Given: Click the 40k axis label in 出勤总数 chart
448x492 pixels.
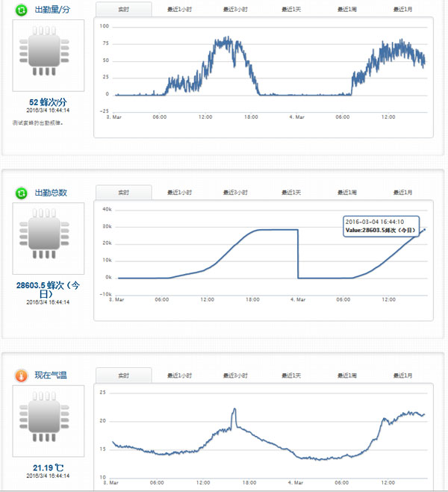Looking at the screenshot, I should (x=107, y=209).
